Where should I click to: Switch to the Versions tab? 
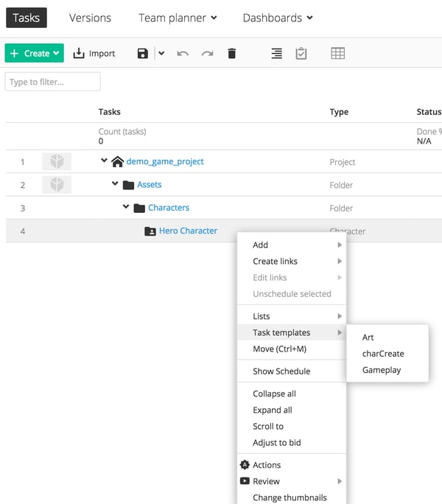pyautogui.click(x=90, y=18)
